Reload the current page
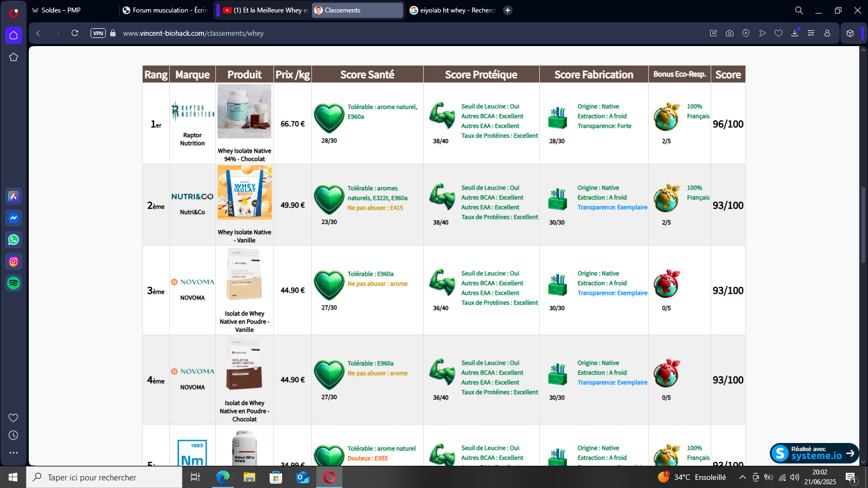The image size is (868, 488). (75, 33)
